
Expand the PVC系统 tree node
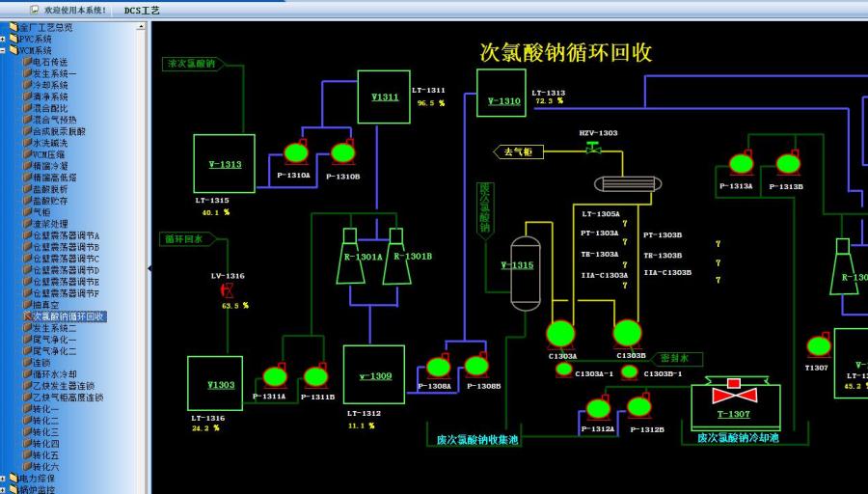[x=3, y=39]
